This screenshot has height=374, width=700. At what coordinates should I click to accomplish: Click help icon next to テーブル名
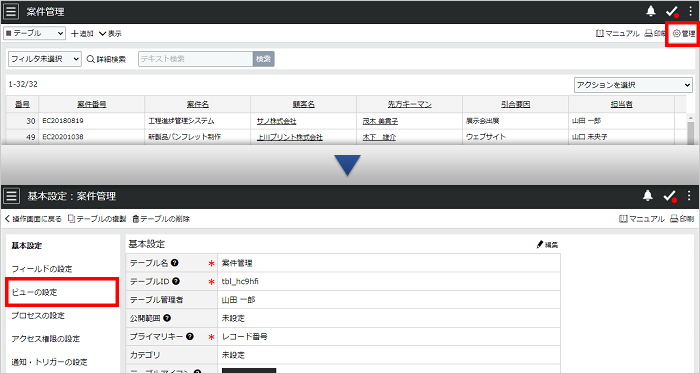pos(175,263)
